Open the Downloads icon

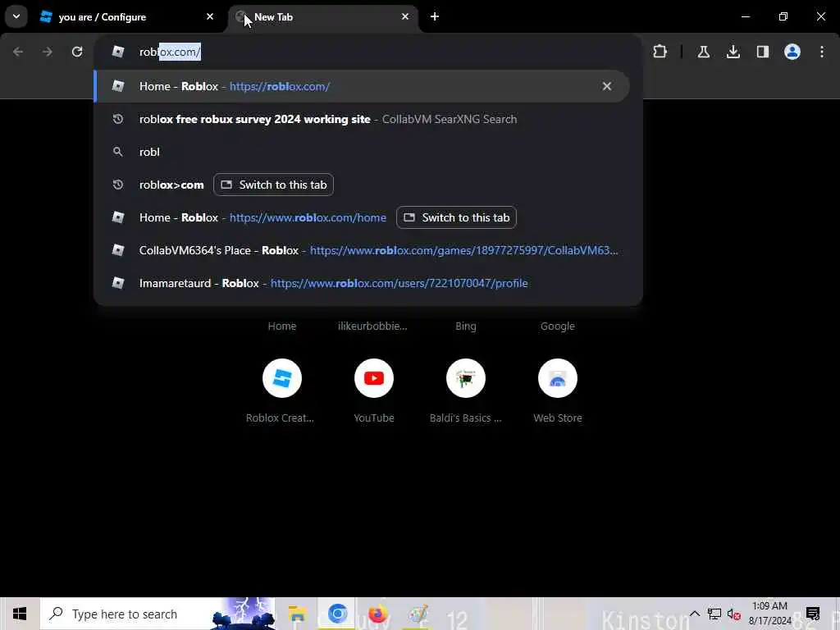[733, 52]
